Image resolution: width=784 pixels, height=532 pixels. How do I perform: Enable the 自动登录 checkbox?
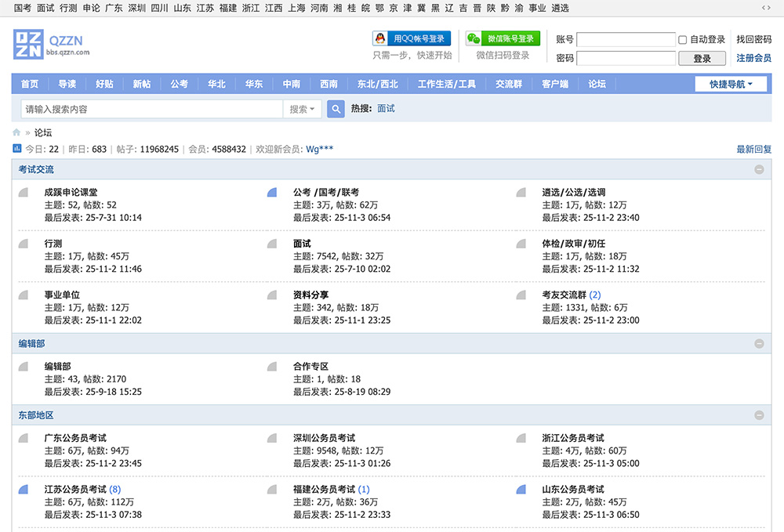tap(683, 40)
